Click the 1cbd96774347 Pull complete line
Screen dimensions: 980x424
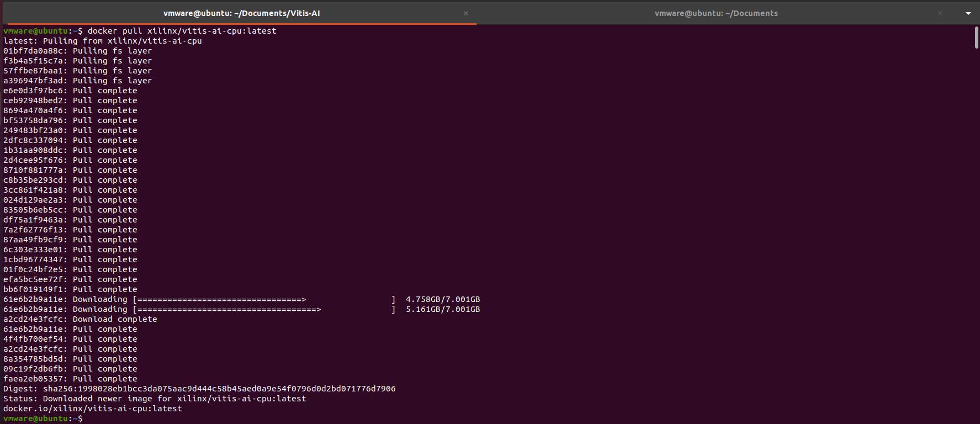pyautogui.click(x=70, y=259)
